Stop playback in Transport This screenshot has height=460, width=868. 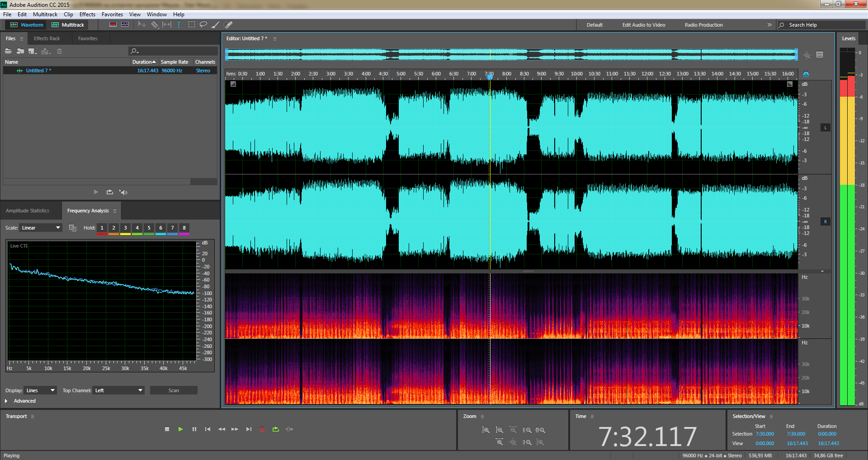coord(167,429)
